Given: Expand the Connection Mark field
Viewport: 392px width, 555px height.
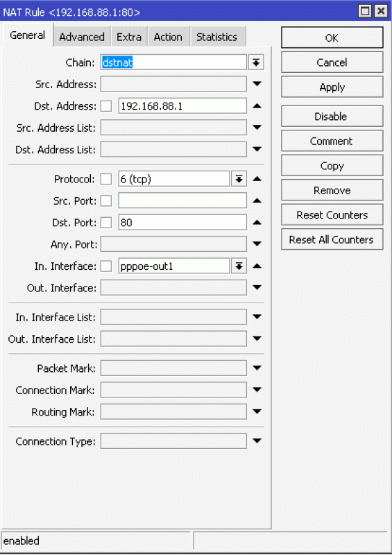Looking at the screenshot, I should click(x=257, y=390).
